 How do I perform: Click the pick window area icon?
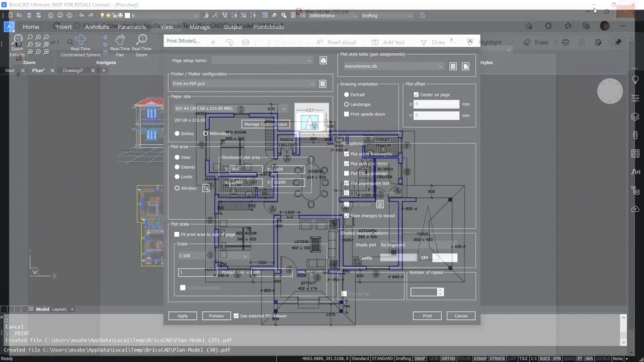point(206,188)
